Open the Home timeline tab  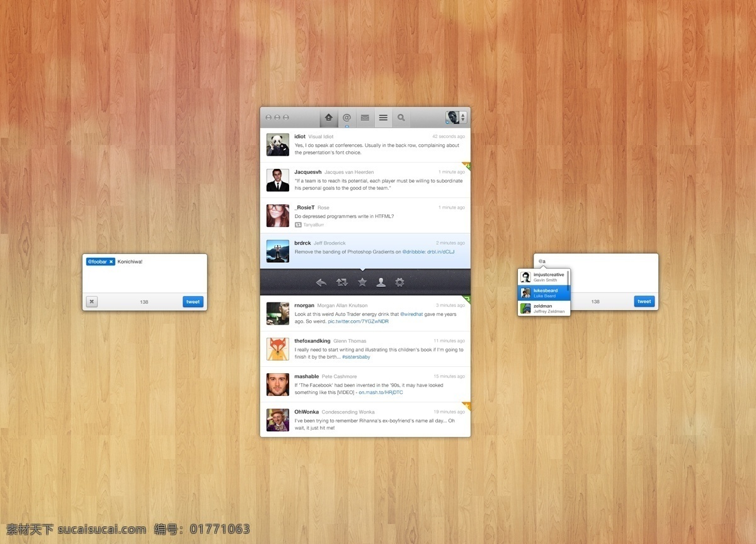329,117
